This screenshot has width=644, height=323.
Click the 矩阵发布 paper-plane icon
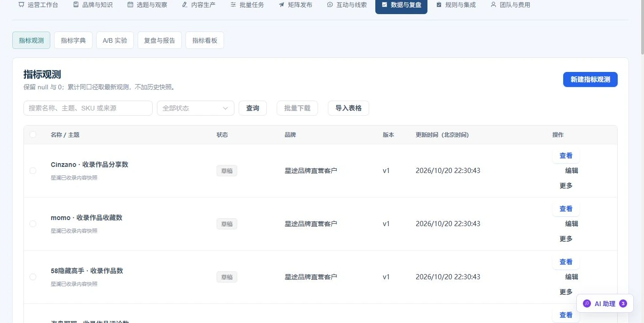pyautogui.click(x=281, y=5)
